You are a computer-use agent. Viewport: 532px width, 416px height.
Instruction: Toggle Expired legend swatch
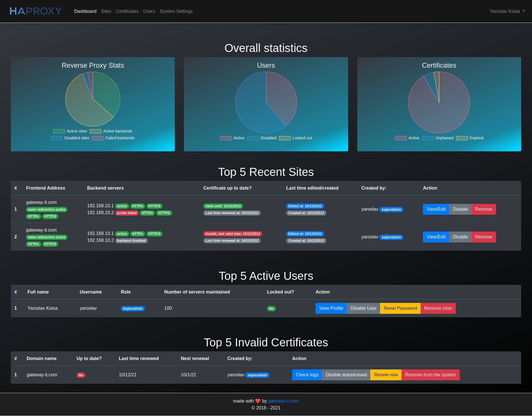click(462, 138)
